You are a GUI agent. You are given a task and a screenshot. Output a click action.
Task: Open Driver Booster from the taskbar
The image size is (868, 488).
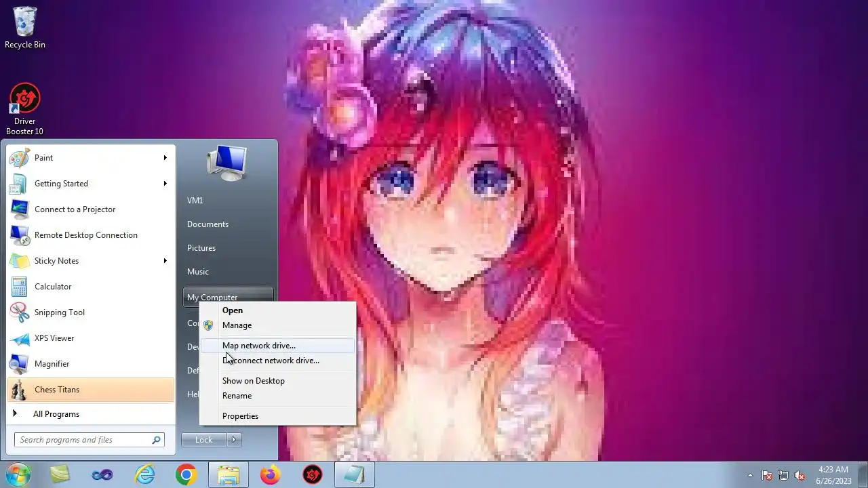pos(313,475)
